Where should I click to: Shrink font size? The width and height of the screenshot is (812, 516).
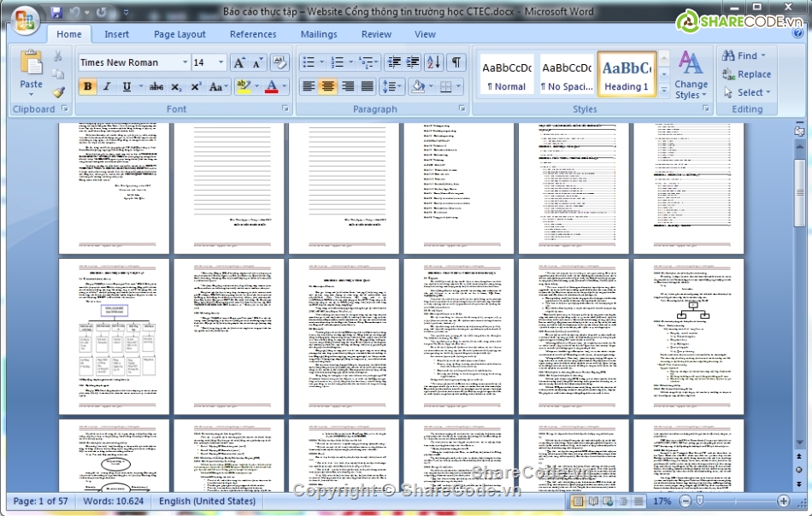(x=257, y=62)
